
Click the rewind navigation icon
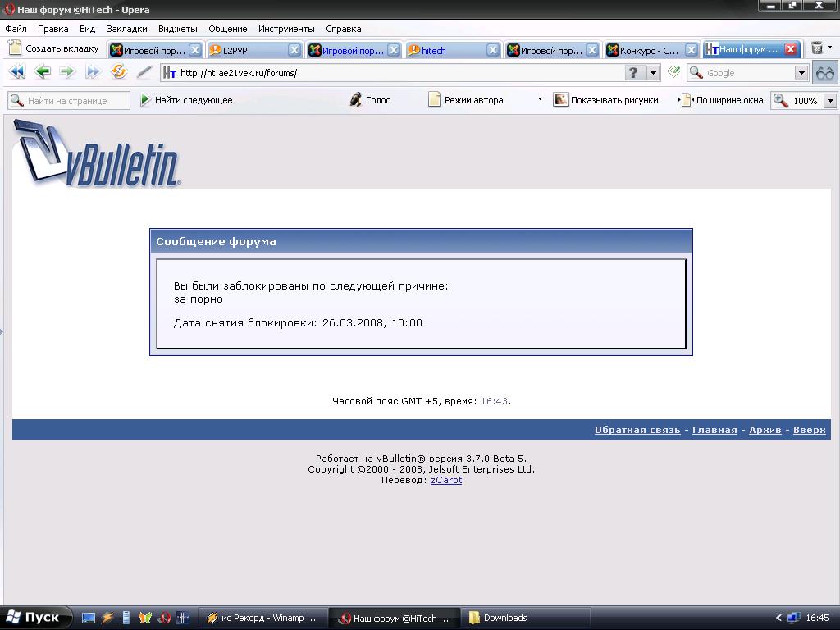tap(17, 72)
